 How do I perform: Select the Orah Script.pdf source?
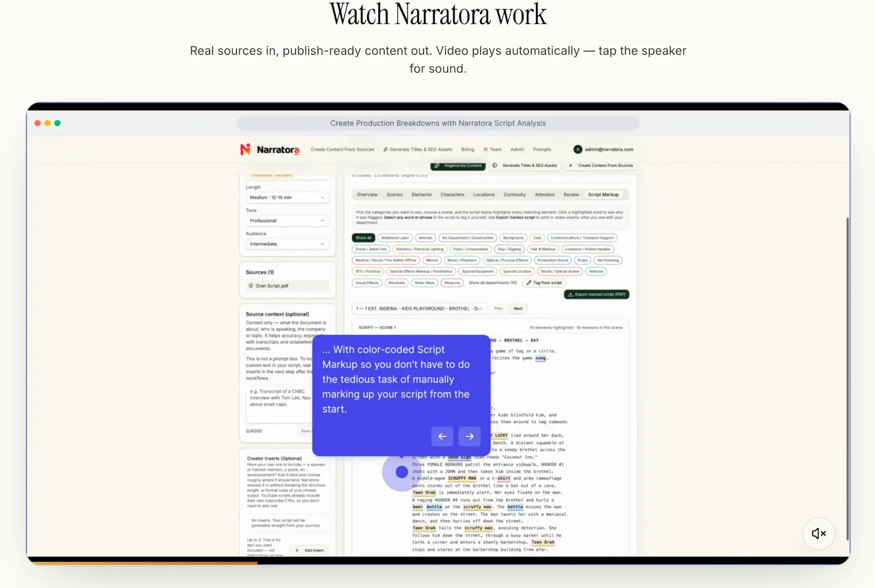[x=288, y=286]
